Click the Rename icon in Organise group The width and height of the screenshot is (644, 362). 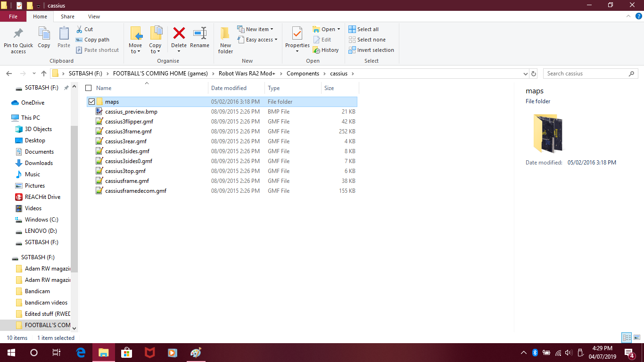pos(199,34)
